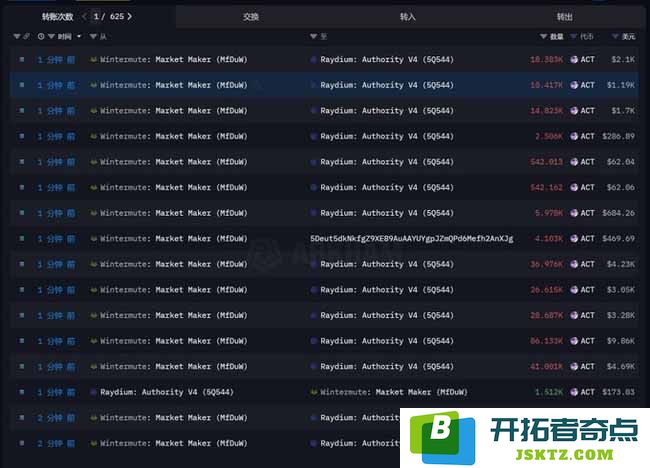Click the green 1.512K amount
The image size is (650, 468).
pyautogui.click(x=549, y=392)
